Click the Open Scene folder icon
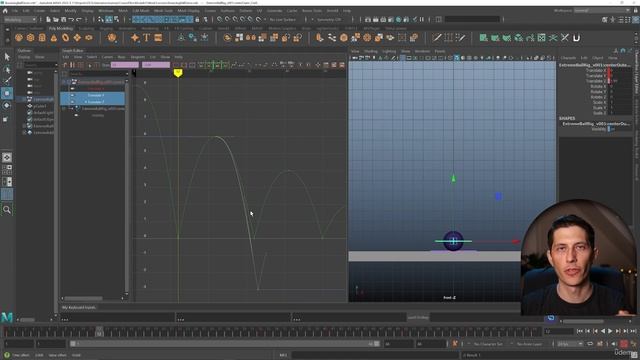Screen dimensions: 640x360 point(56,19)
